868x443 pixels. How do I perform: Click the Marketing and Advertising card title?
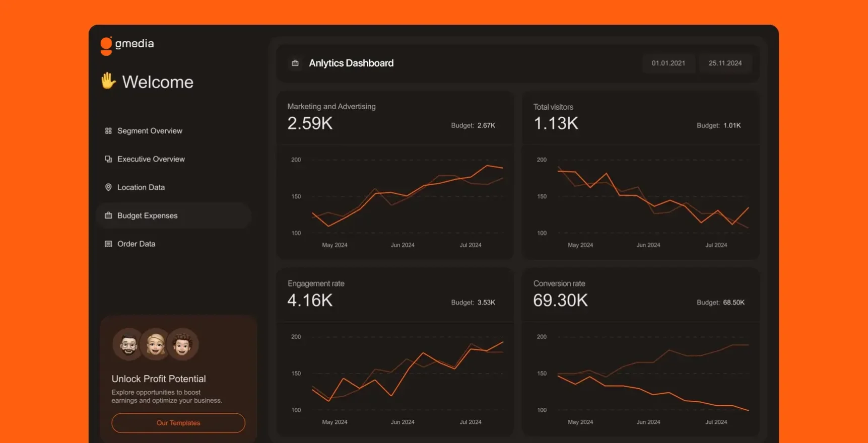click(331, 107)
